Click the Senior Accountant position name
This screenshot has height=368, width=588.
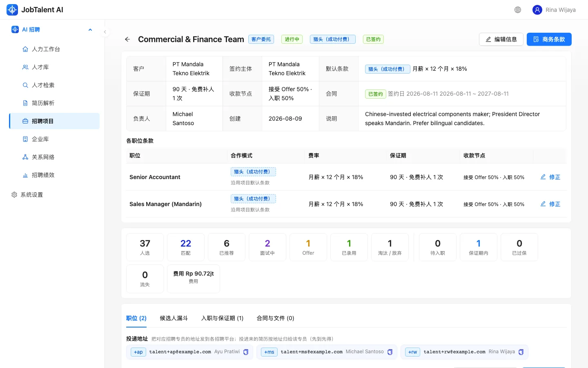(155, 177)
